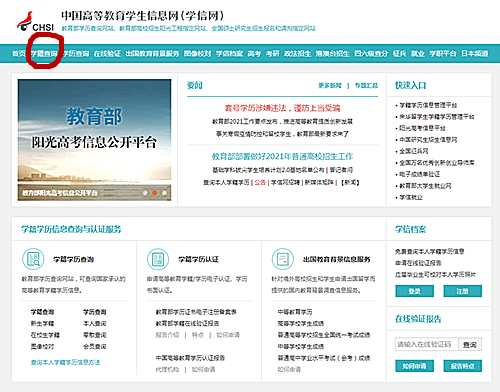The image size is (500, 392).
Task: Click the 注册 button in 学信档案
Action: [462, 291]
